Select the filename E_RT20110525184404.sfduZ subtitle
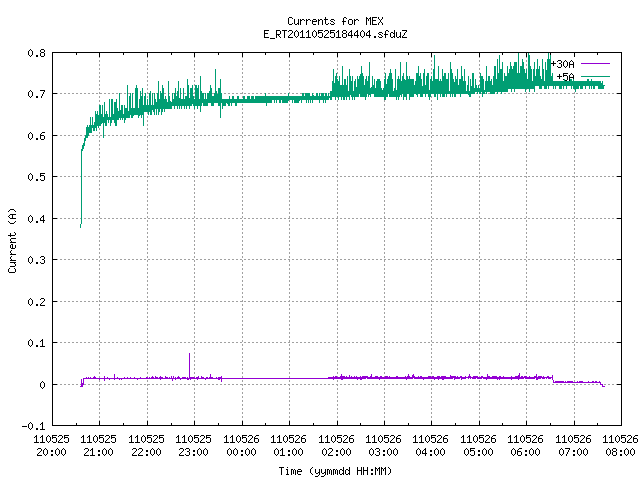 tap(335, 34)
